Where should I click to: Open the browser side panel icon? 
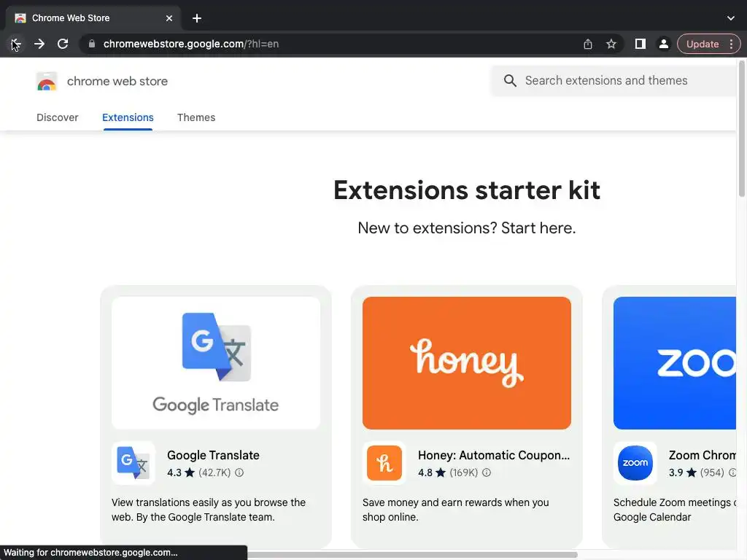pos(640,44)
